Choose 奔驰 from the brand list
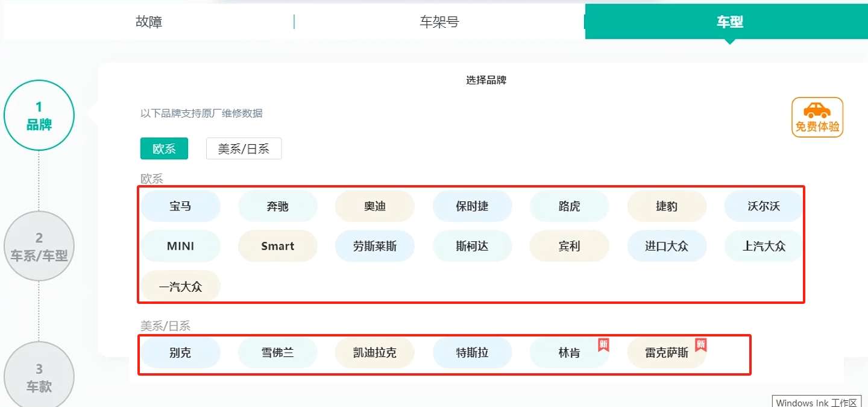Screen dimensions: 868x407 (278, 206)
